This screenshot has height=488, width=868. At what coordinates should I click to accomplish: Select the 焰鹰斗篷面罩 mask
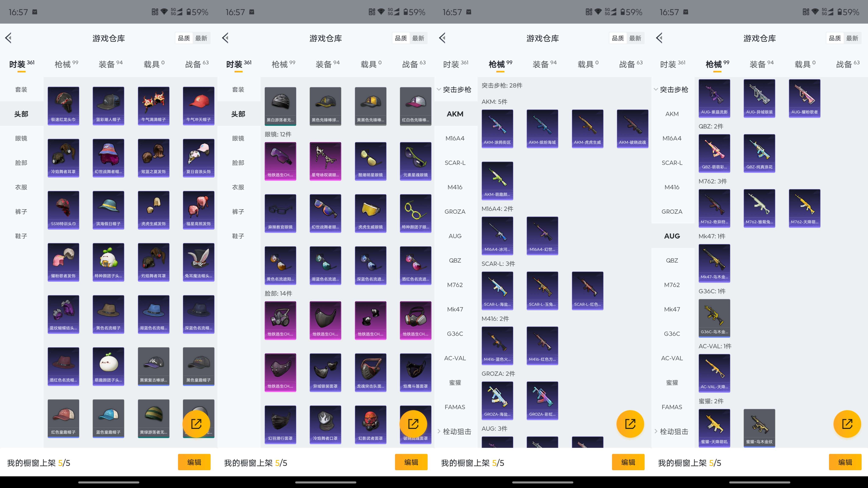tap(416, 373)
